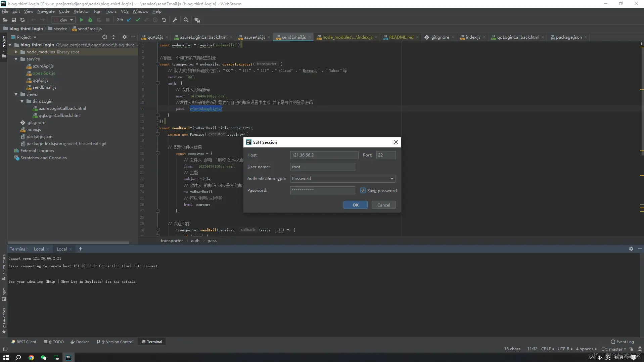
Task: Click the CRLF line separator selector
Action: [548, 349]
